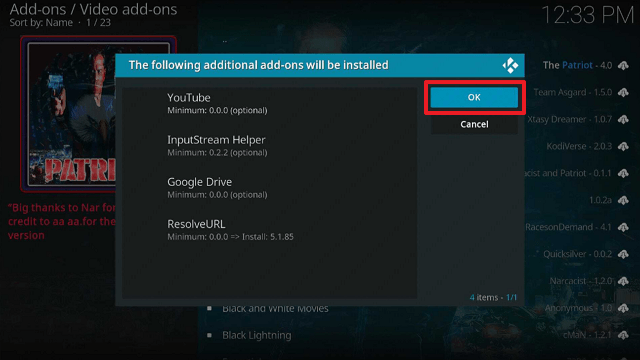The width and height of the screenshot is (640, 360).
Task: Go to parent folder '..' entry
Action: tap(224, 40)
